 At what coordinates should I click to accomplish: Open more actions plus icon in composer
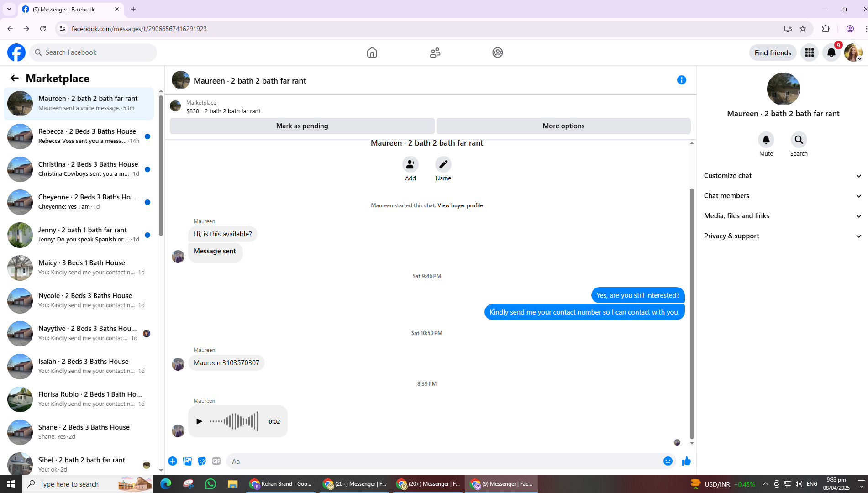pyautogui.click(x=173, y=461)
